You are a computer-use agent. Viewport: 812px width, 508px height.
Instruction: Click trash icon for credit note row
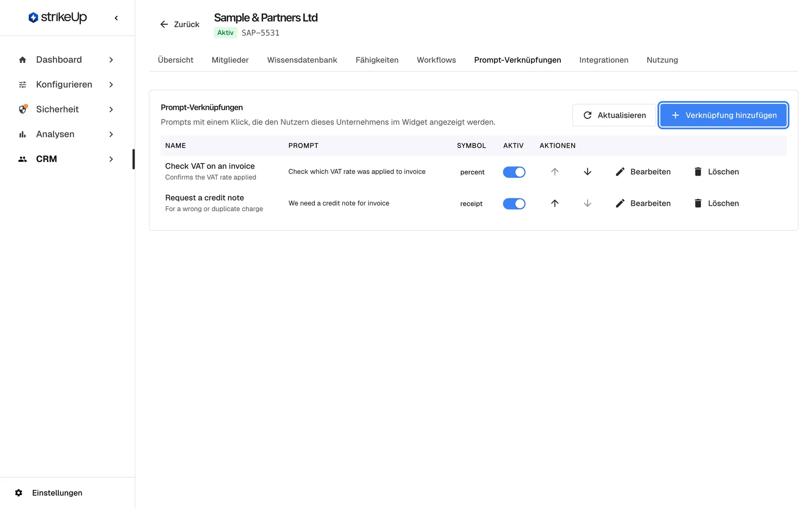698,203
